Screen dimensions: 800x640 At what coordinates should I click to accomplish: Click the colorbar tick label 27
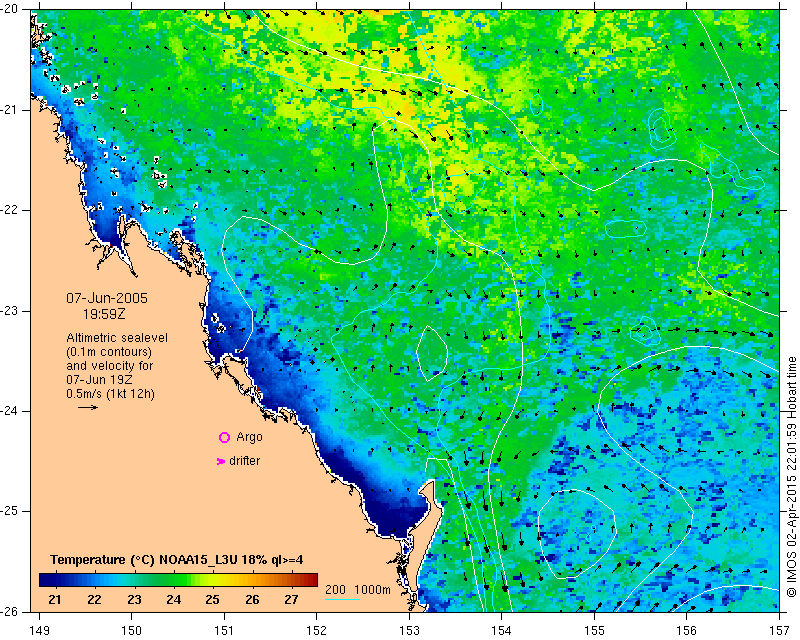(291, 600)
